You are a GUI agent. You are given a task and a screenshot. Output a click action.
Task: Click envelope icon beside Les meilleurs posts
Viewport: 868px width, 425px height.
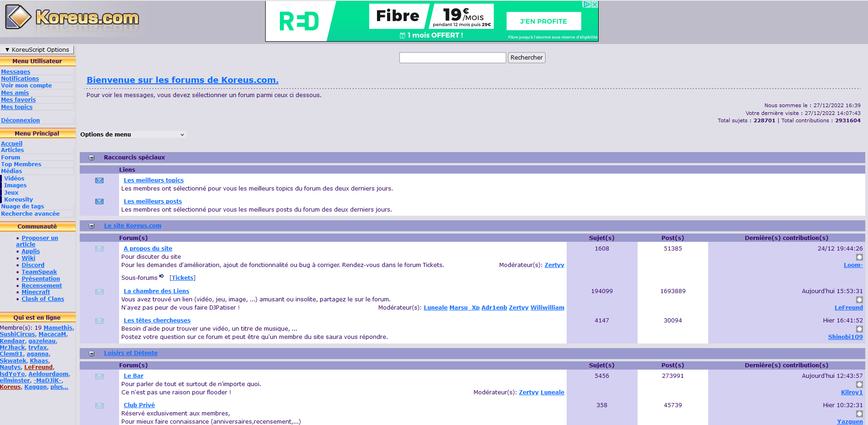click(99, 202)
